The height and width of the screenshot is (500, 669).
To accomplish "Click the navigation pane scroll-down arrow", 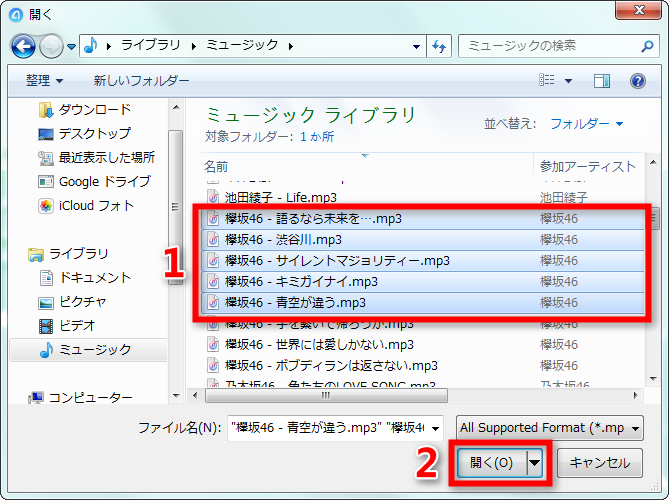I will tap(176, 395).
